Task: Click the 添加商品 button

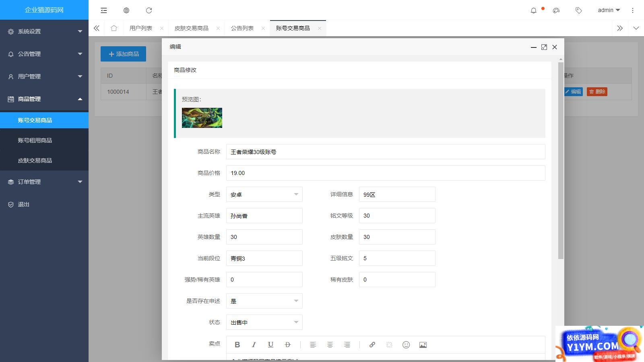Action: 123,54
